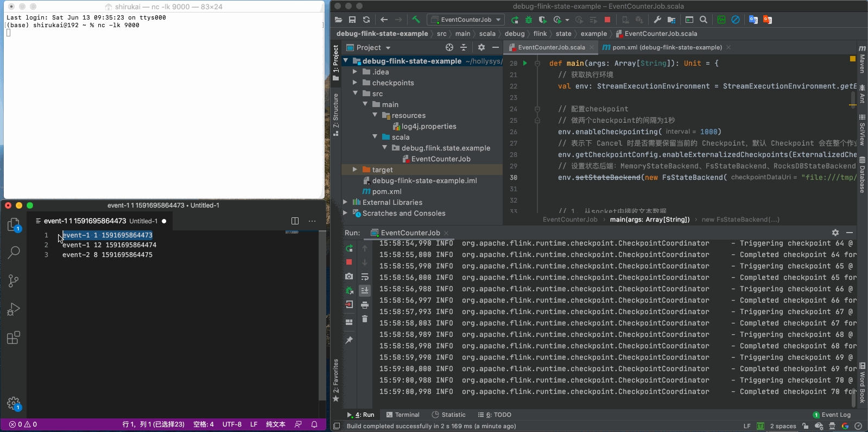Viewport: 868px width, 432px height.
Task: Click the Synchronize refresh icon in toolbar
Action: click(366, 20)
